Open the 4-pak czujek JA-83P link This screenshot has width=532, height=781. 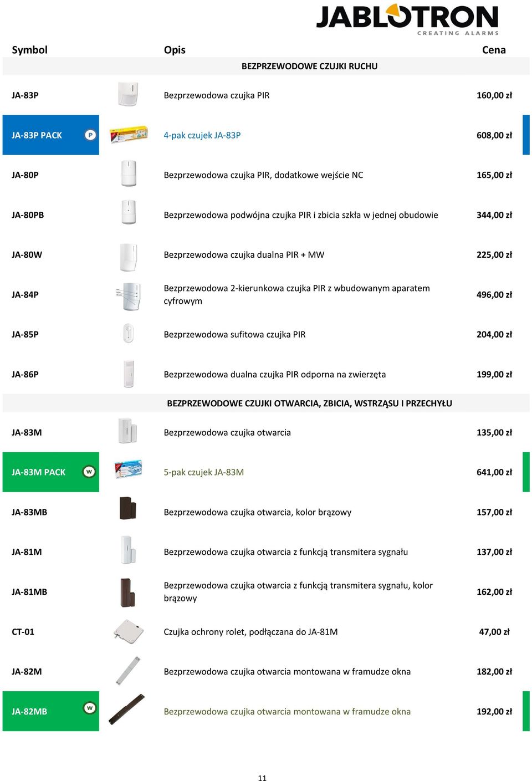[x=202, y=135]
